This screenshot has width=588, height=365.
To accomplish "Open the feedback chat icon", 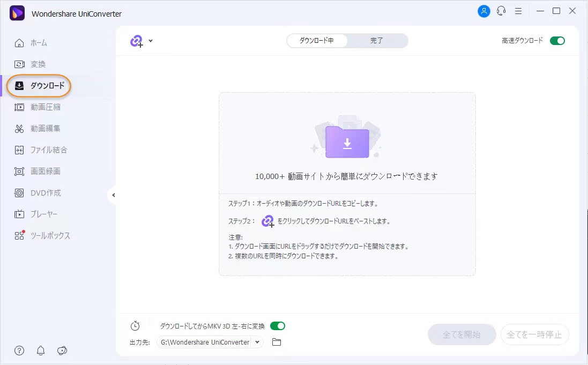I will coord(62,351).
